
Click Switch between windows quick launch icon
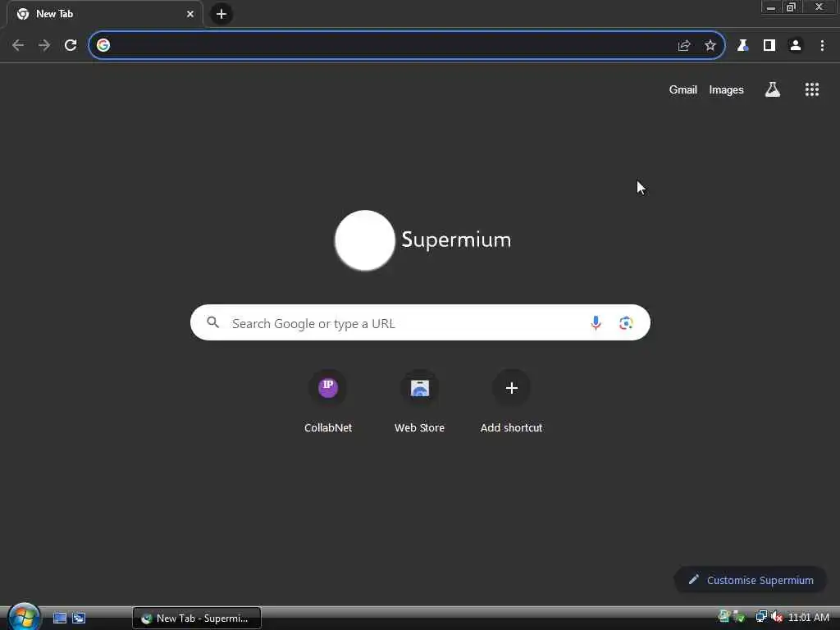79,618
